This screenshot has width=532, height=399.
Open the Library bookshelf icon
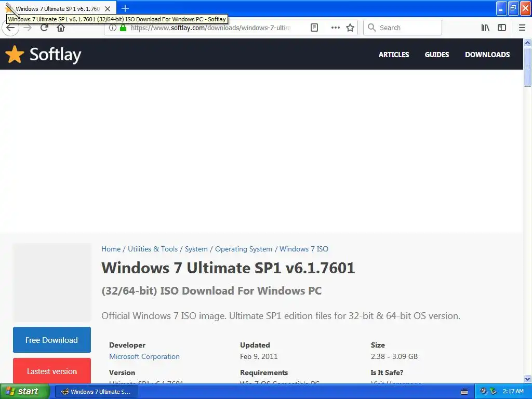click(x=485, y=28)
